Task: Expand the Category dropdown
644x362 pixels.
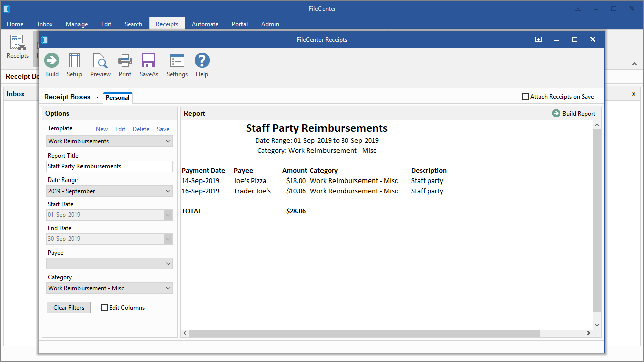Action: [x=109, y=288]
